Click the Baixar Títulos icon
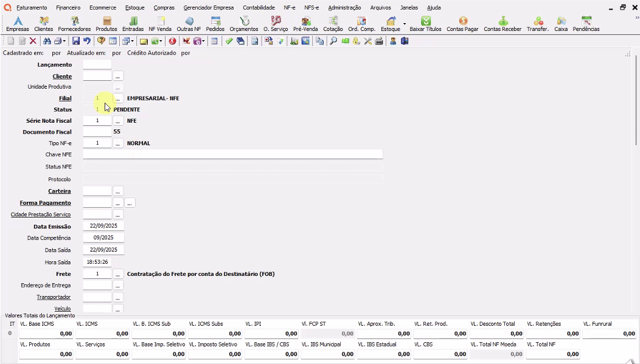The height and width of the screenshot is (364, 640). pyautogui.click(x=425, y=24)
